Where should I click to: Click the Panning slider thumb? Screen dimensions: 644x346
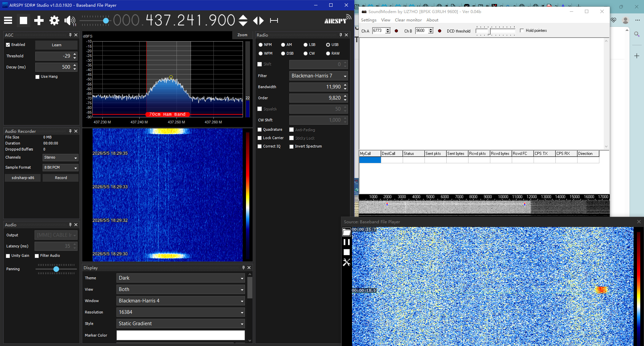[x=56, y=269]
